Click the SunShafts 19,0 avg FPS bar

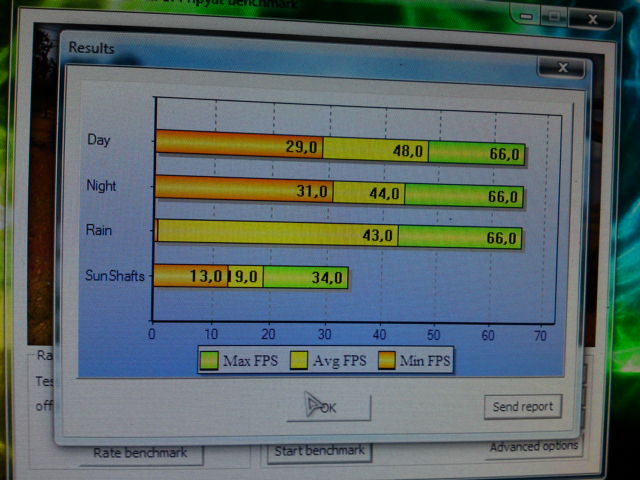pos(245,277)
